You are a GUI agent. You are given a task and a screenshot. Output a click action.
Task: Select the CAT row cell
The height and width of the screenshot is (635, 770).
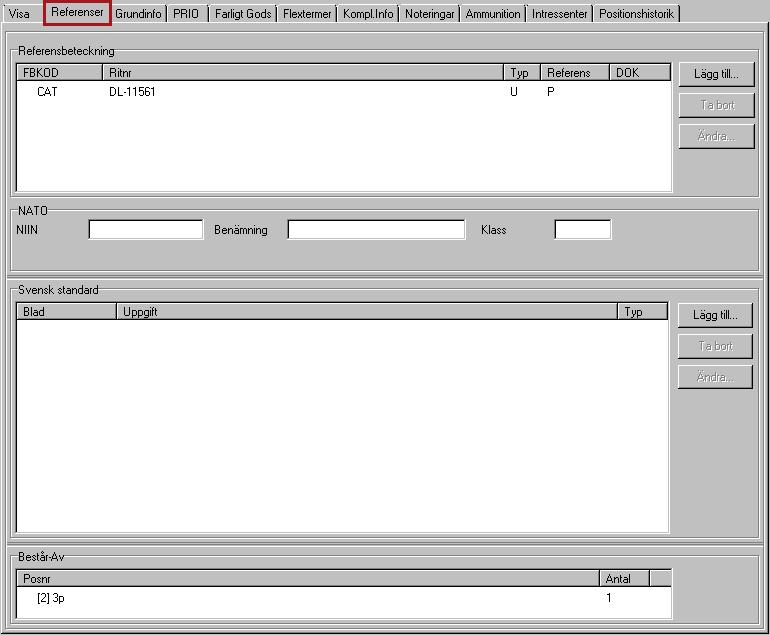(47, 92)
